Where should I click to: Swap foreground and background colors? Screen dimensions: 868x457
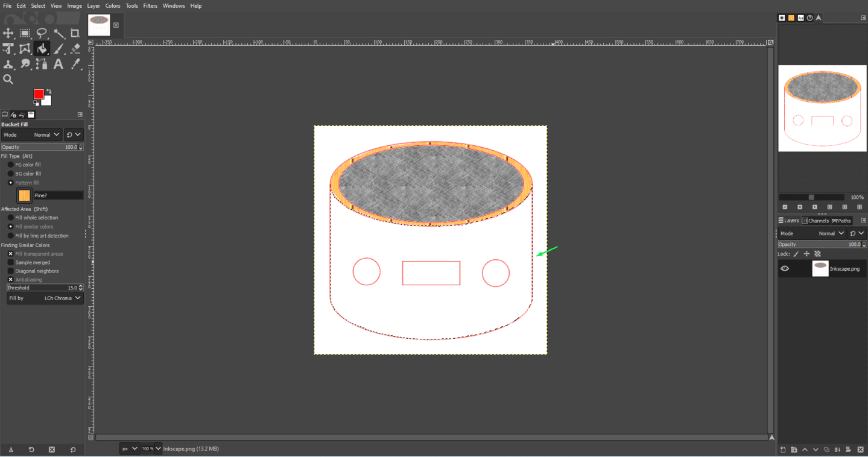(x=49, y=92)
